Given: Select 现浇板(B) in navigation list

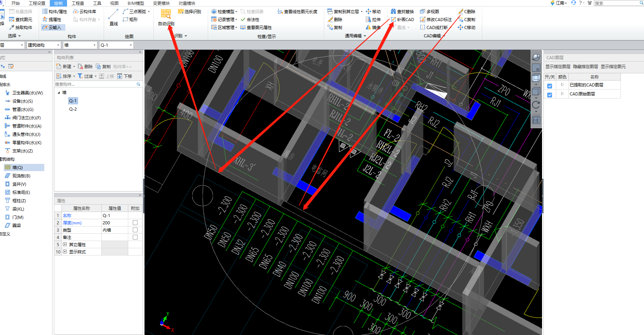Looking at the screenshot, I should (x=21, y=176).
